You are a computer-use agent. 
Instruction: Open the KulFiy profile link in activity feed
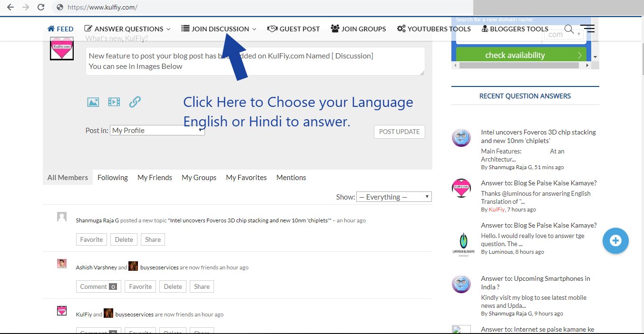[84, 315]
